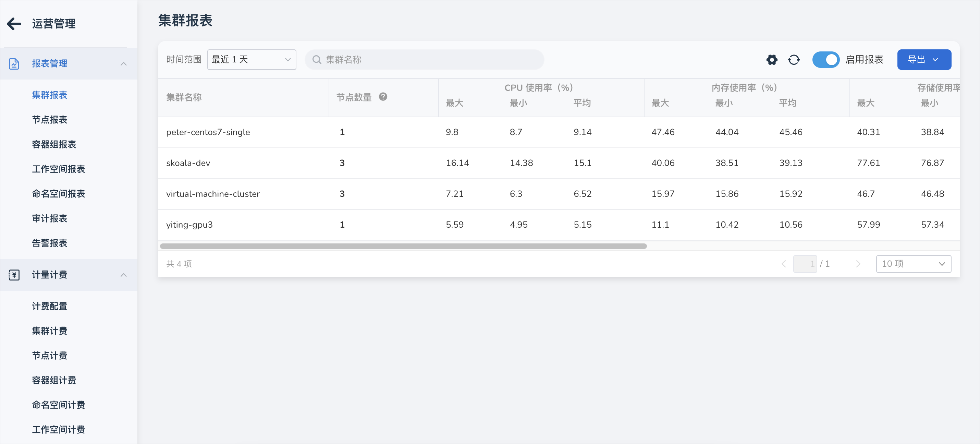Open the 10 项 page size dropdown
The height and width of the screenshot is (444, 980).
click(x=914, y=264)
